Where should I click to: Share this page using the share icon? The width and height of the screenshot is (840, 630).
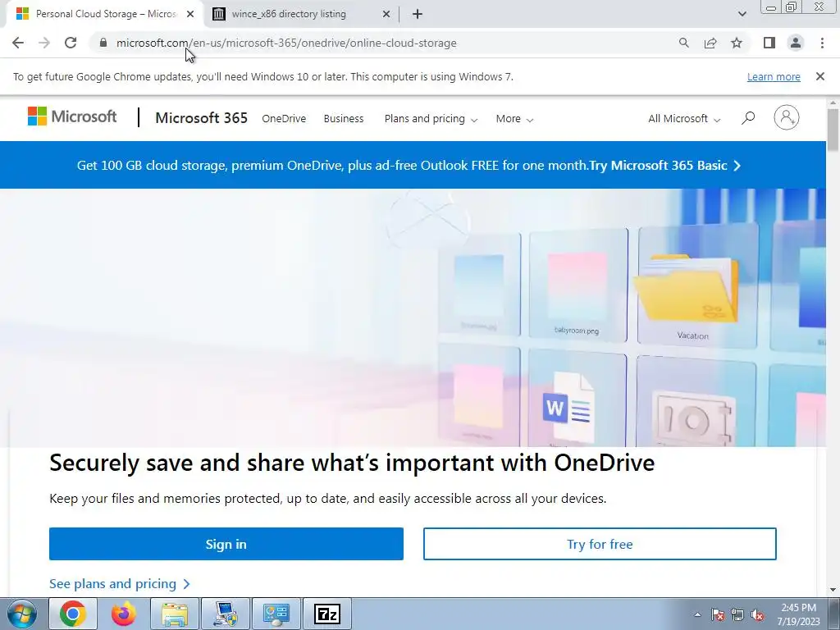(x=710, y=43)
